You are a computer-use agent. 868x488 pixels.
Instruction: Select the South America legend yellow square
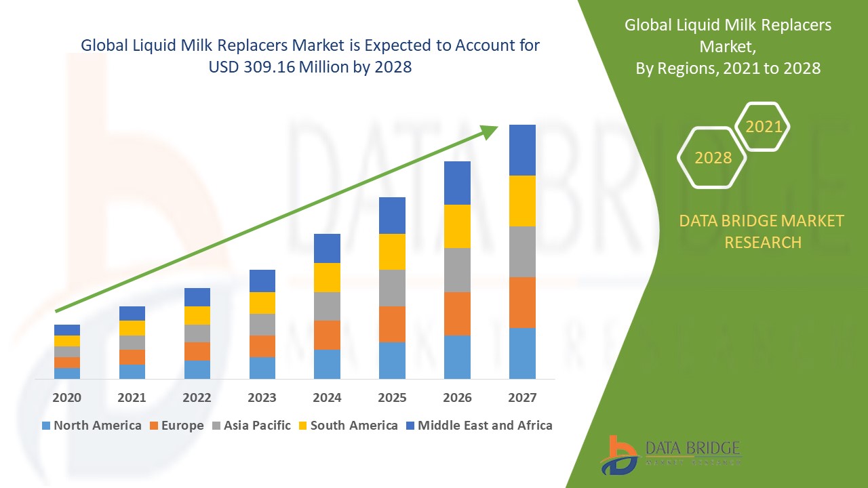pyautogui.click(x=302, y=426)
